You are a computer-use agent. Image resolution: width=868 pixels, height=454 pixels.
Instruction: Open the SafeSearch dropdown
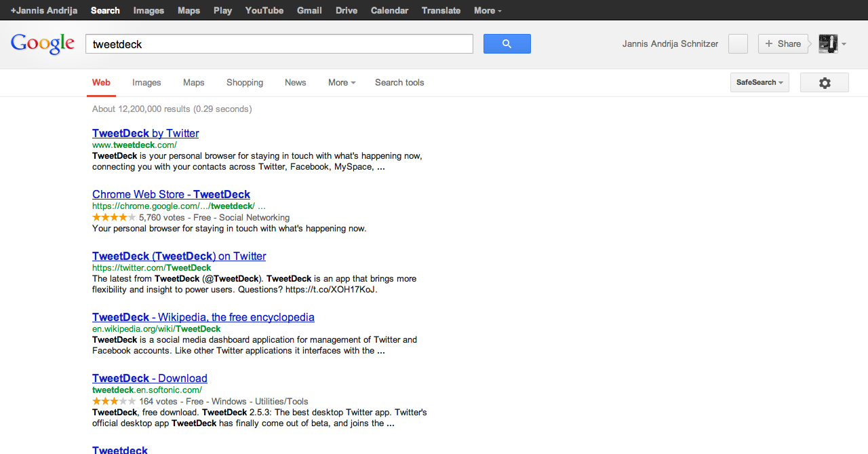pyautogui.click(x=759, y=83)
